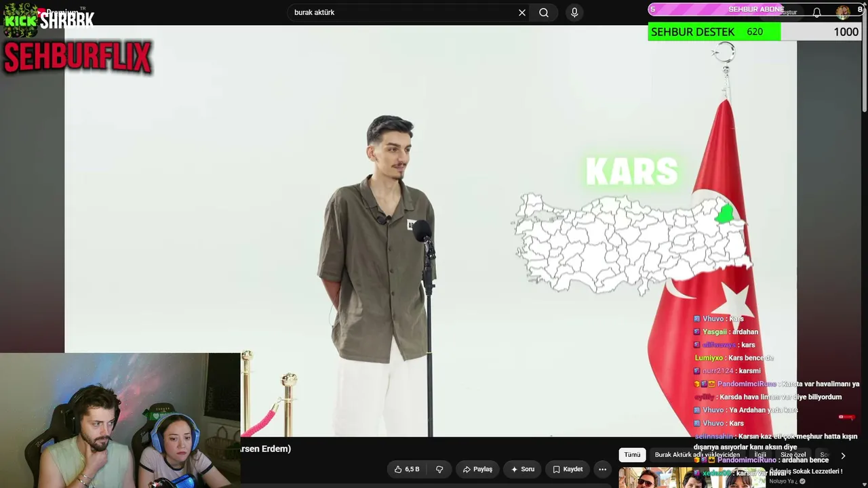This screenshot has width=868, height=488.
Task: Select the Size özel filter chip
Action: tap(793, 455)
